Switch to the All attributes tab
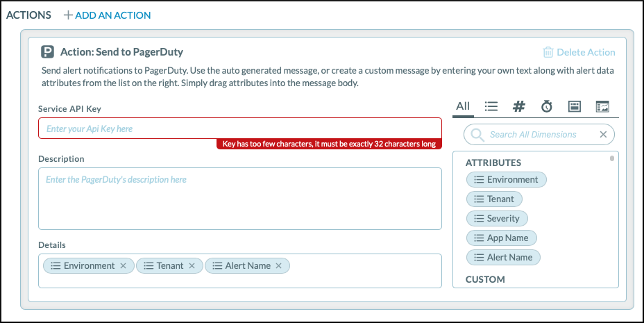 pos(463,106)
